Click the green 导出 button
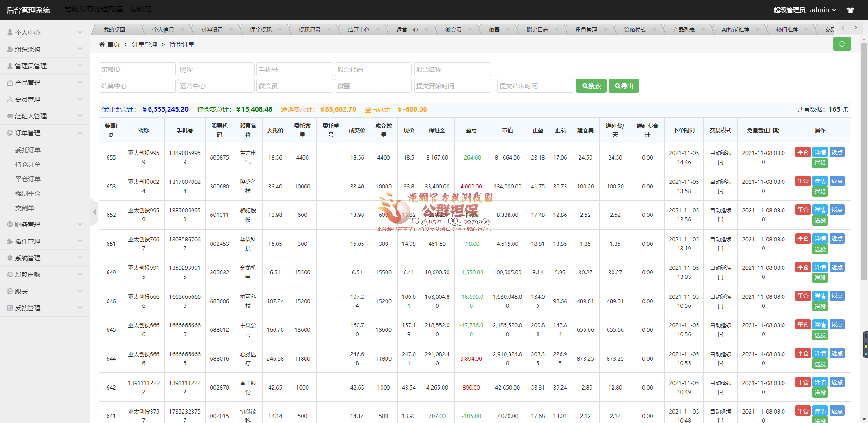The height and width of the screenshot is (423, 868). tap(624, 86)
